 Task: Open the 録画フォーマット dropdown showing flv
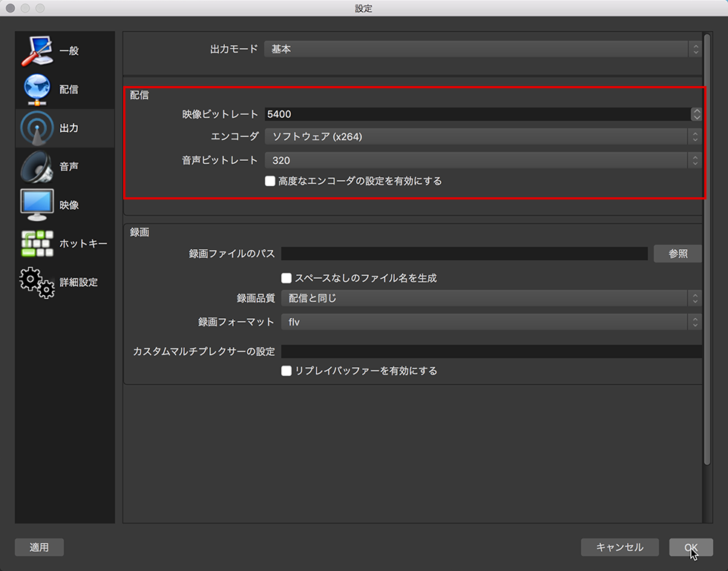(491, 322)
